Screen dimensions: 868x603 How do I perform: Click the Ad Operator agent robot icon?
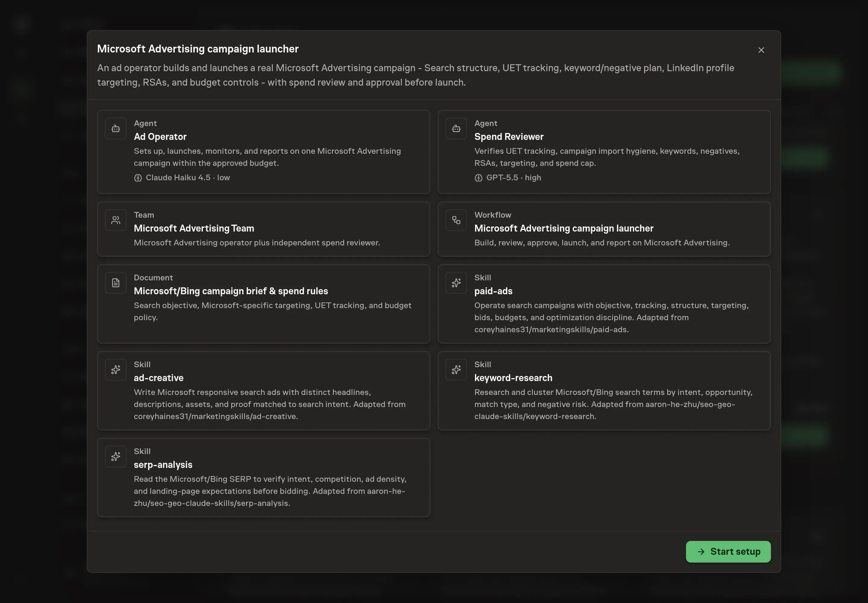point(115,129)
